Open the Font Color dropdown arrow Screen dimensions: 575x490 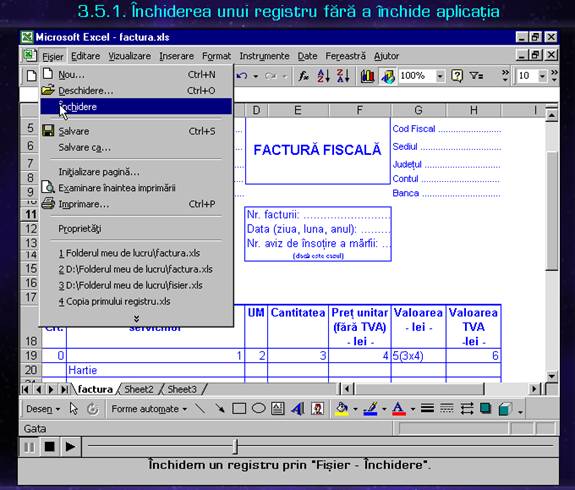413,409
